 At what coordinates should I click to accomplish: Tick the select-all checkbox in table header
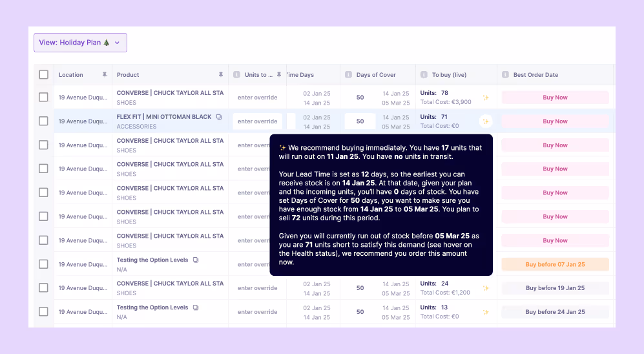pyautogui.click(x=43, y=75)
